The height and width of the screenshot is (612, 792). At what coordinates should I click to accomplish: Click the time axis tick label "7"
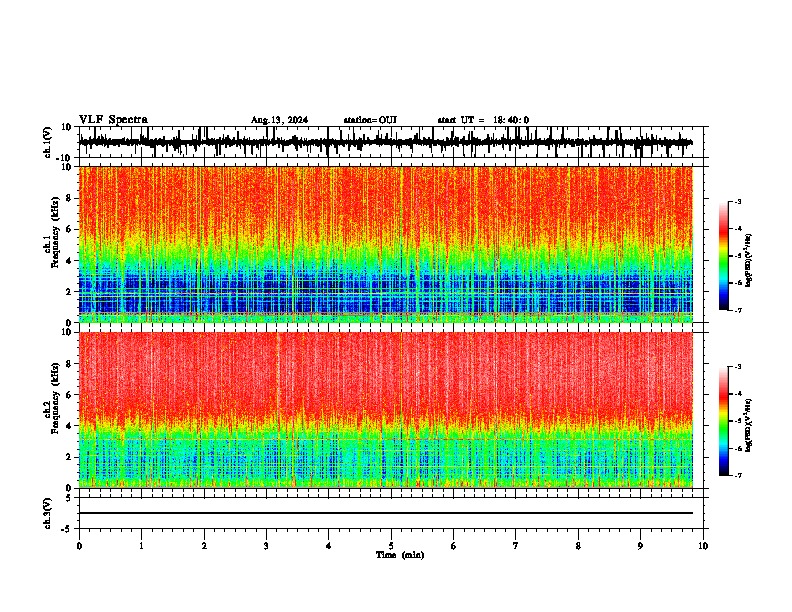(516, 546)
